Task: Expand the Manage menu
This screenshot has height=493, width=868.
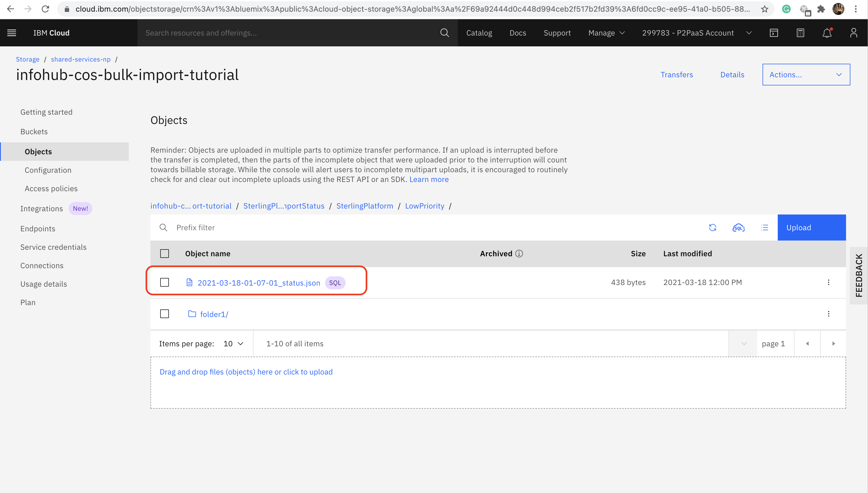Action: [x=606, y=33]
